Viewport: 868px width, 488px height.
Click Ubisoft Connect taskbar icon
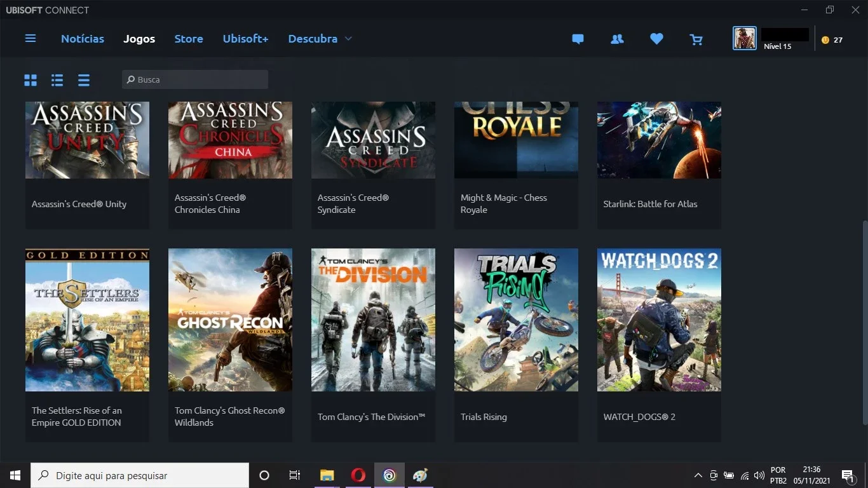point(390,475)
